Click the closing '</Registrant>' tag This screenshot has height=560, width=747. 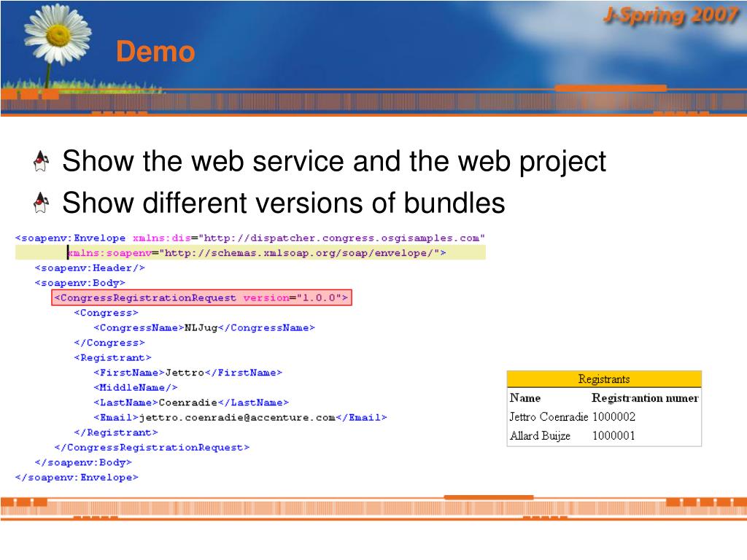coord(116,432)
